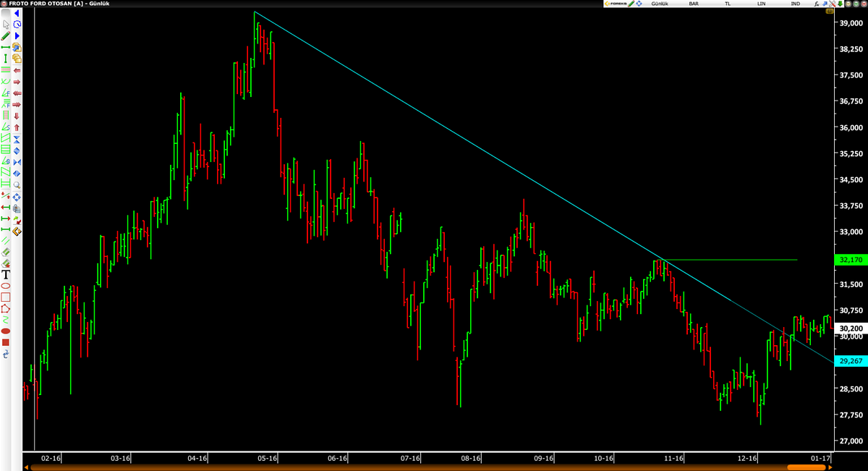Open the BAR chart type selector

click(694, 4)
